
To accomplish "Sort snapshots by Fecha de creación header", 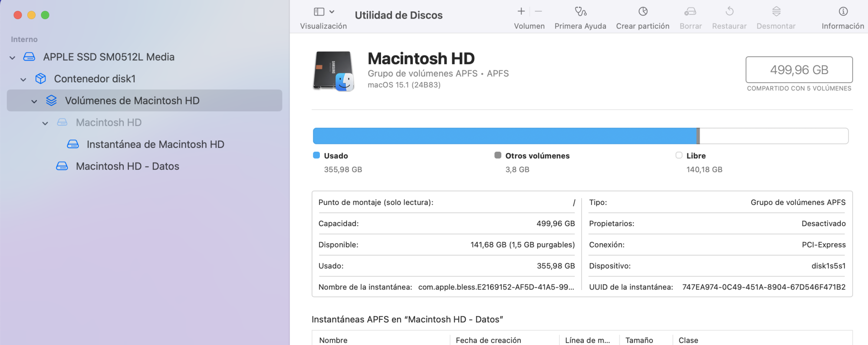I will pyautogui.click(x=488, y=340).
